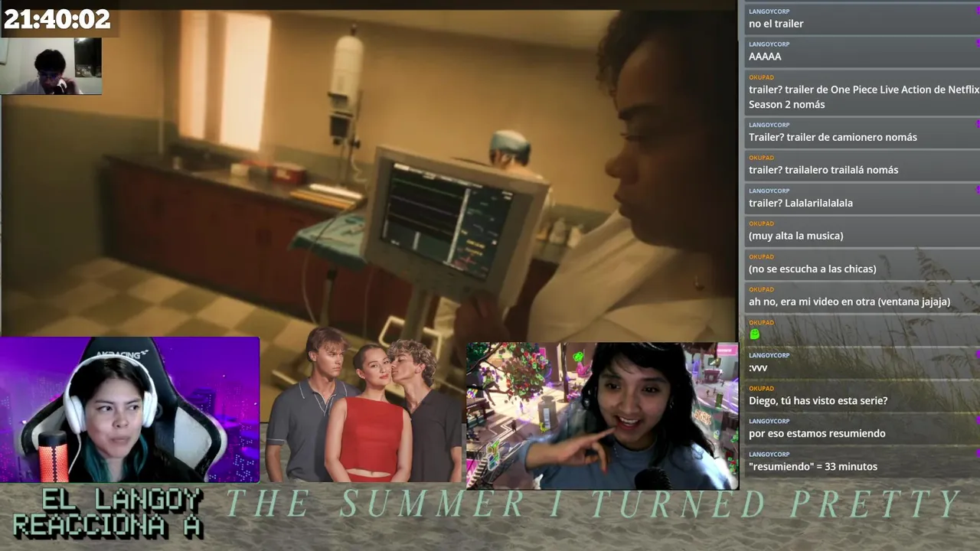Click the chat message "AAAAA"

861,51
